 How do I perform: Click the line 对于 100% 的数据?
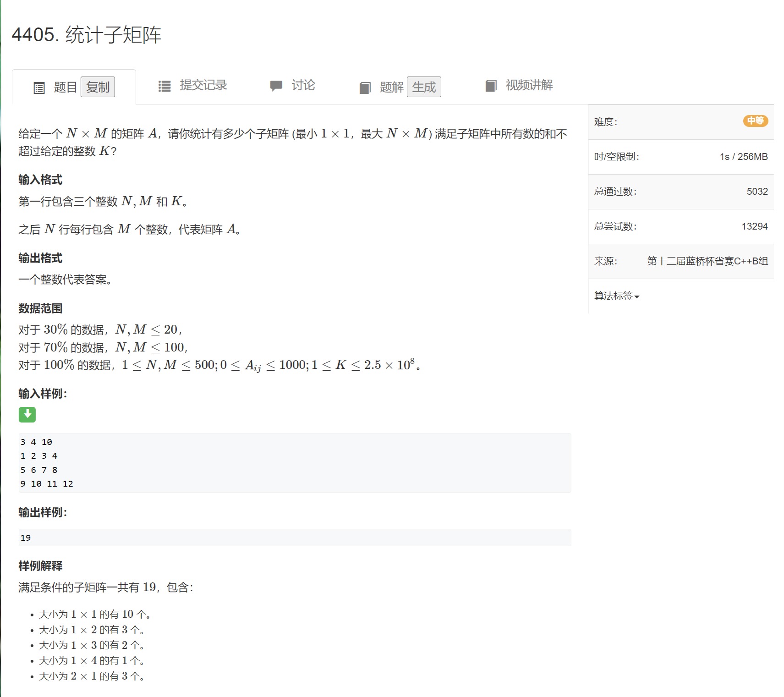click(x=220, y=365)
